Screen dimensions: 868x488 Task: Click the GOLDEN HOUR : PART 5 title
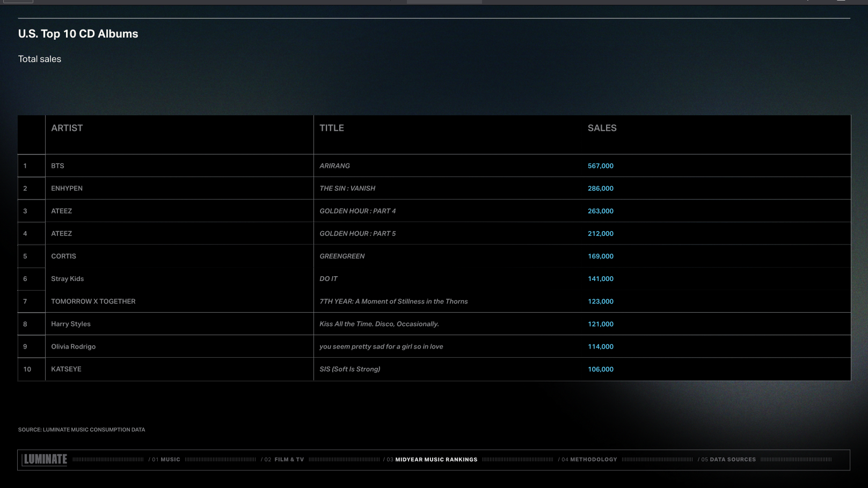point(358,233)
